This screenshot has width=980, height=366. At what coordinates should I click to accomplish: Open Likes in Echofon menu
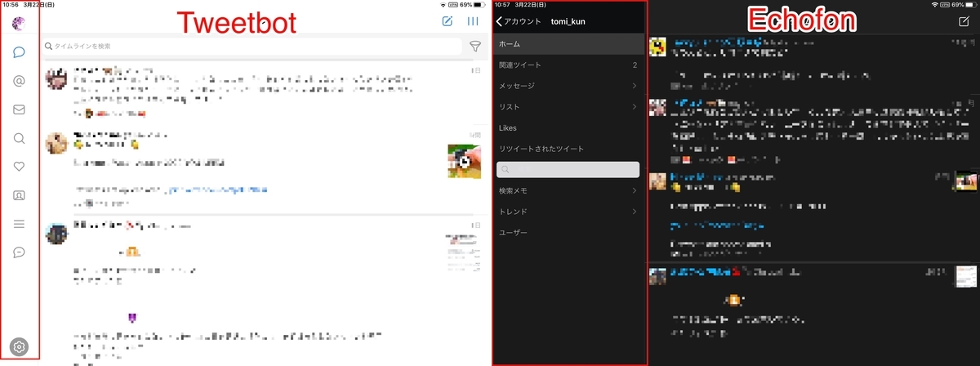pos(569,128)
